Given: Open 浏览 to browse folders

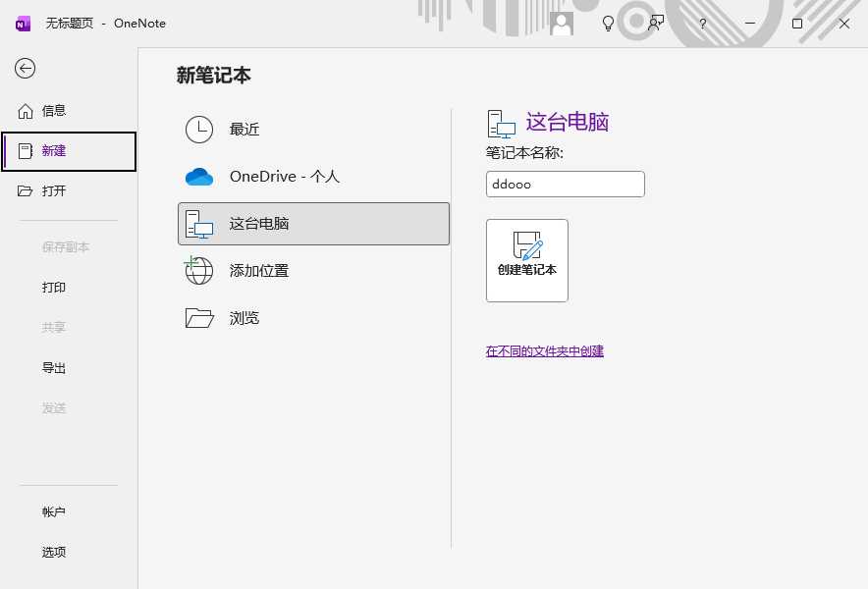Looking at the screenshot, I should tap(313, 318).
